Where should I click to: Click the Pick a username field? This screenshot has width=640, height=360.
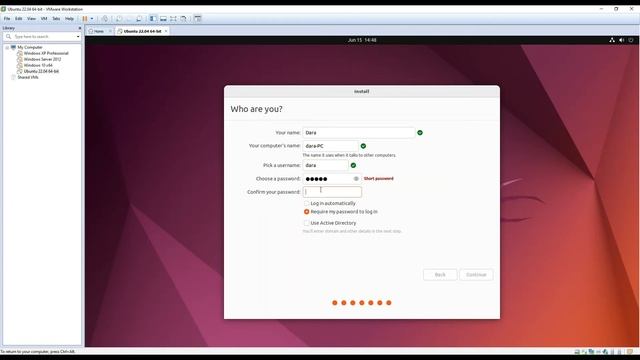[x=325, y=165]
